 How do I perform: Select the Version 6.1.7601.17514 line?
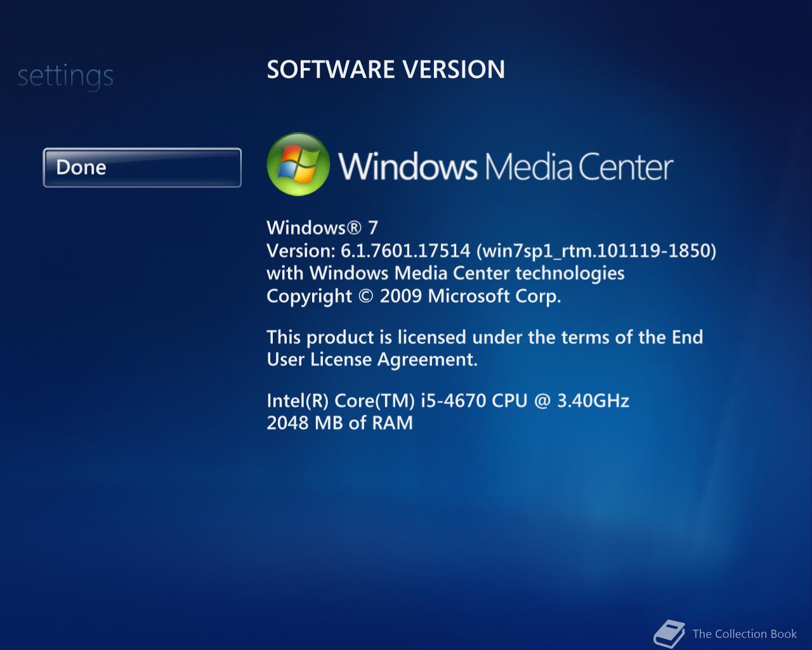tap(492, 250)
